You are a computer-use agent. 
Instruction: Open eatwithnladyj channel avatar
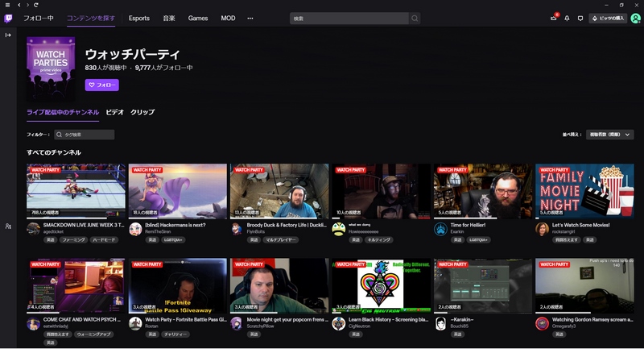(x=33, y=323)
